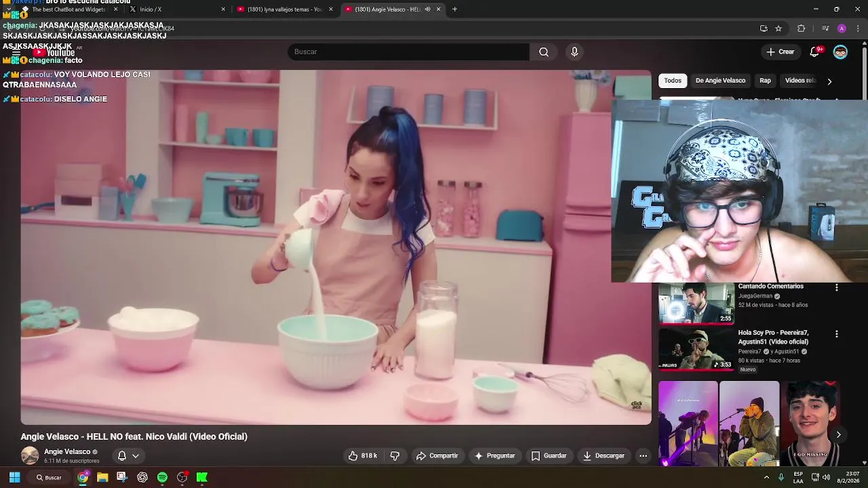Click the Angie Velasco subscription bell dropdown
868x488 pixels.
click(x=127, y=456)
